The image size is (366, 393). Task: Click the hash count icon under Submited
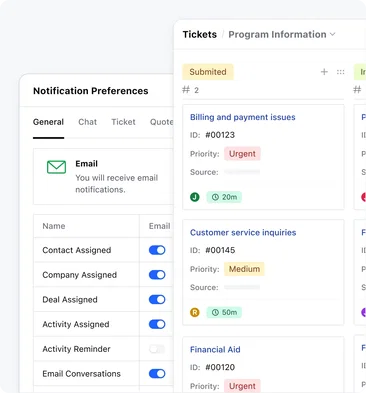pyautogui.click(x=186, y=90)
